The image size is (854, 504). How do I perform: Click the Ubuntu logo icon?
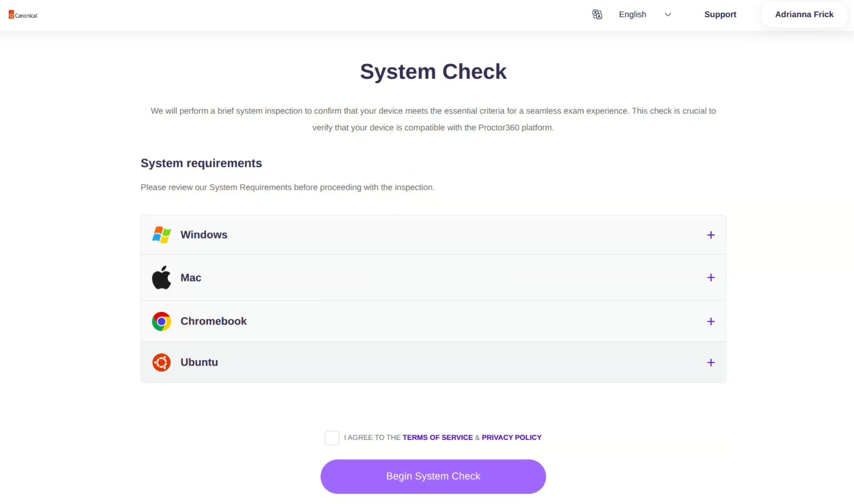[161, 362]
